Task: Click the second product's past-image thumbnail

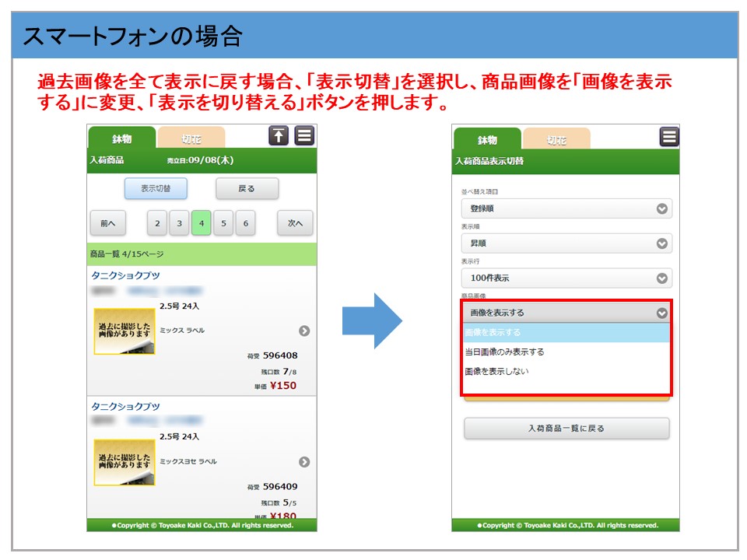Action: [124, 463]
